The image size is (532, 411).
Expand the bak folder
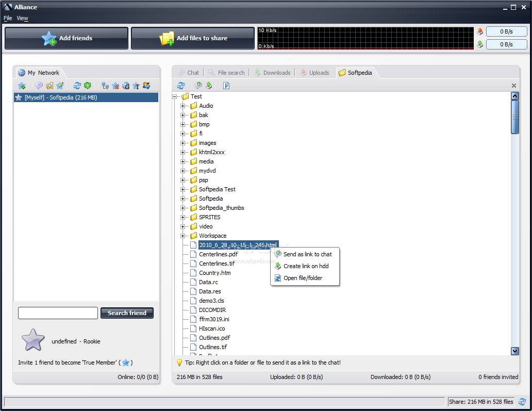point(182,115)
